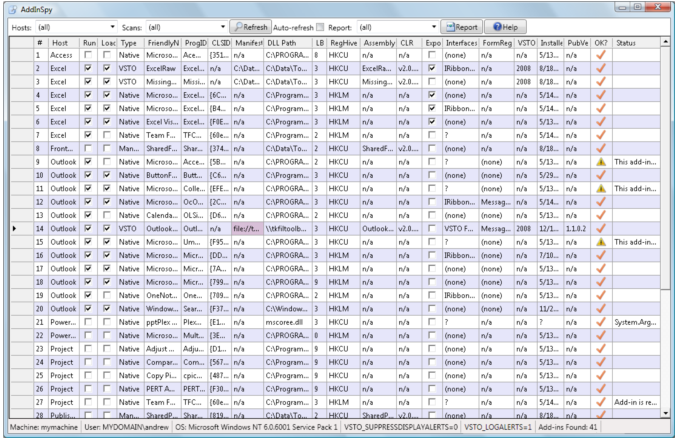The width and height of the screenshot is (675, 439).
Task: Toggle the Auto-refresh checkbox
Action: click(320, 27)
